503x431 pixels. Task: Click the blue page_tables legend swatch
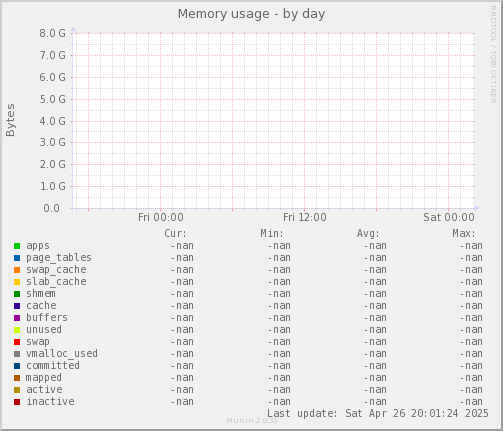pos(17,258)
